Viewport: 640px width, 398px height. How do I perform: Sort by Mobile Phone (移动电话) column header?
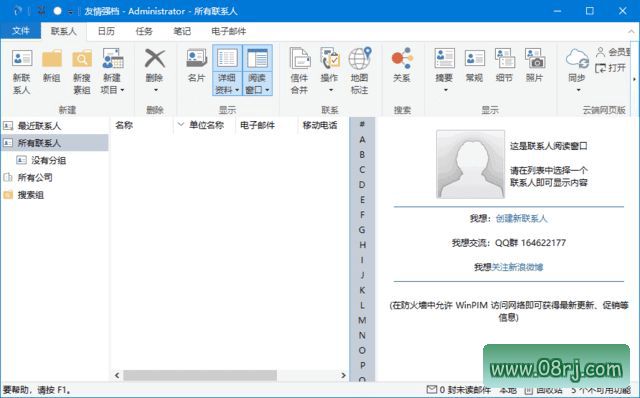320,125
